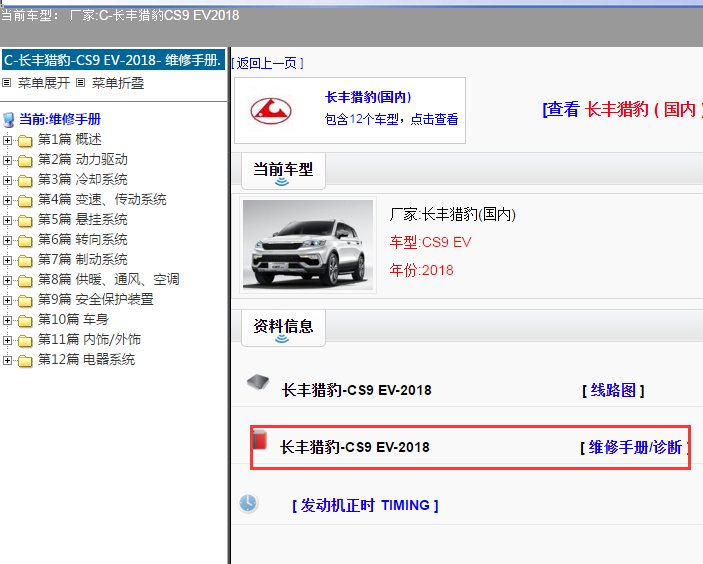The image size is (703, 564).
Task: Expand the 第4篇 变速、传动系统 node
Action: coord(7,200)
